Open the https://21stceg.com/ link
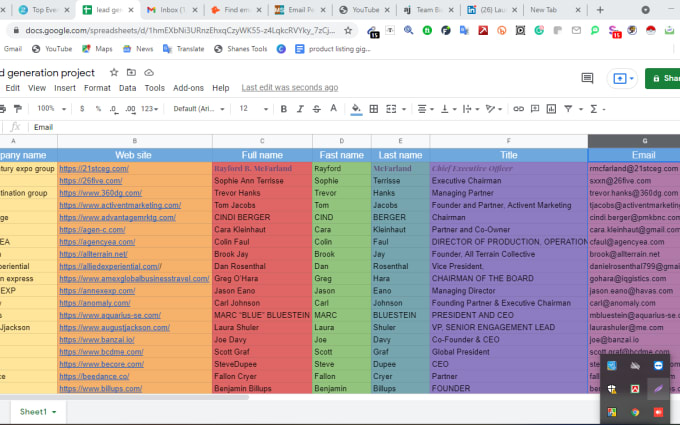This screenshot has height=425, width=680. 94,169
